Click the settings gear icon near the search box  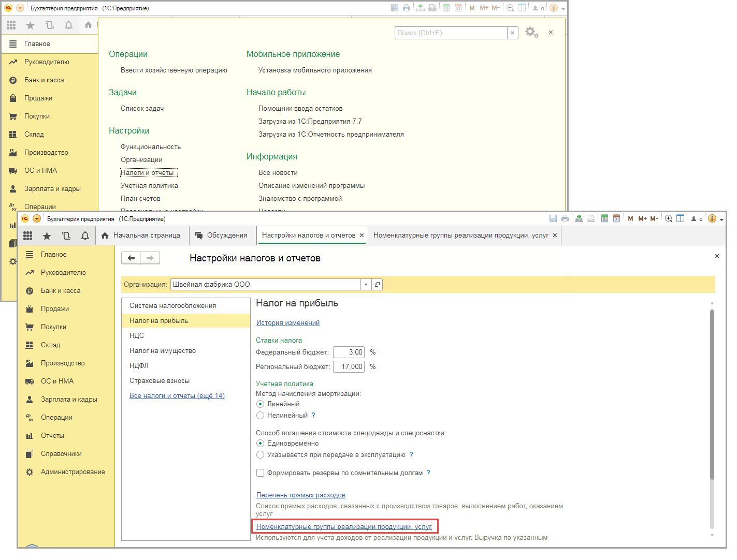point(531,32)
